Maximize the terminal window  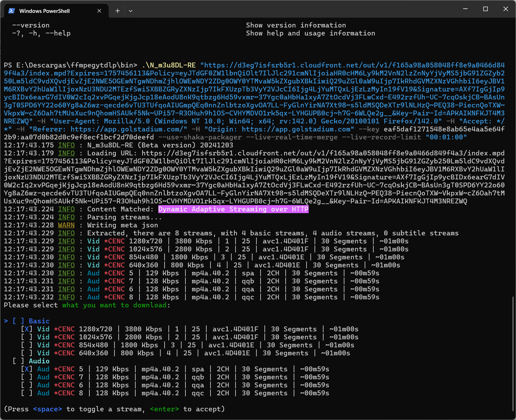(x=485, y=9)
